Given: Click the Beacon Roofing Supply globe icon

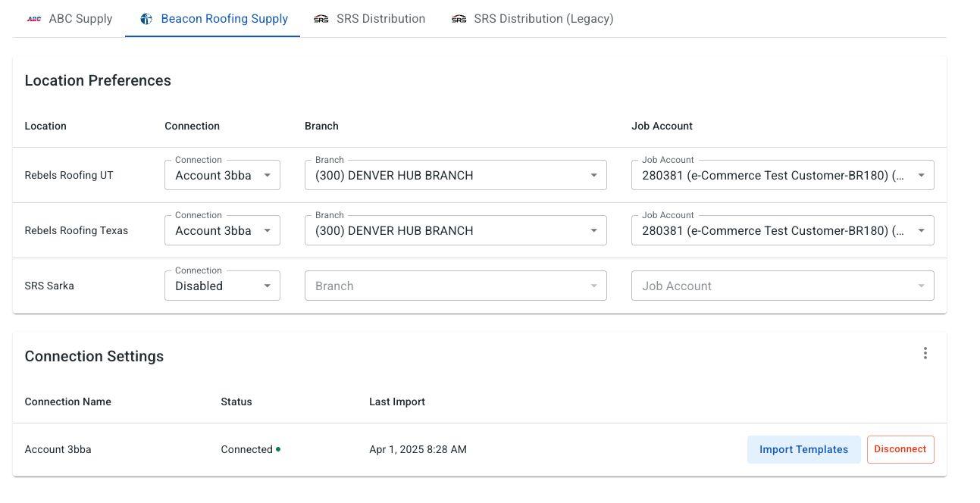Looking at the screenshot, I should click(x=146, y=19).
